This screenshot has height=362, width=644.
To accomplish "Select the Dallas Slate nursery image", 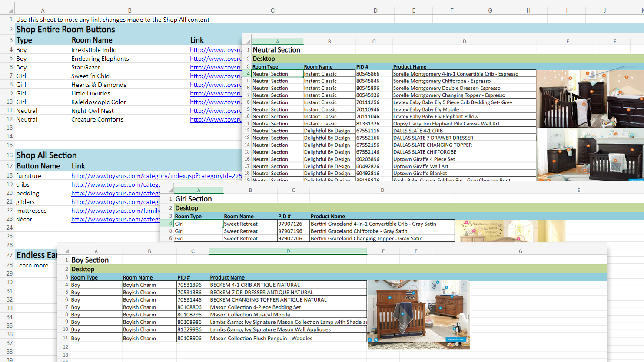I will pos(590,154).
